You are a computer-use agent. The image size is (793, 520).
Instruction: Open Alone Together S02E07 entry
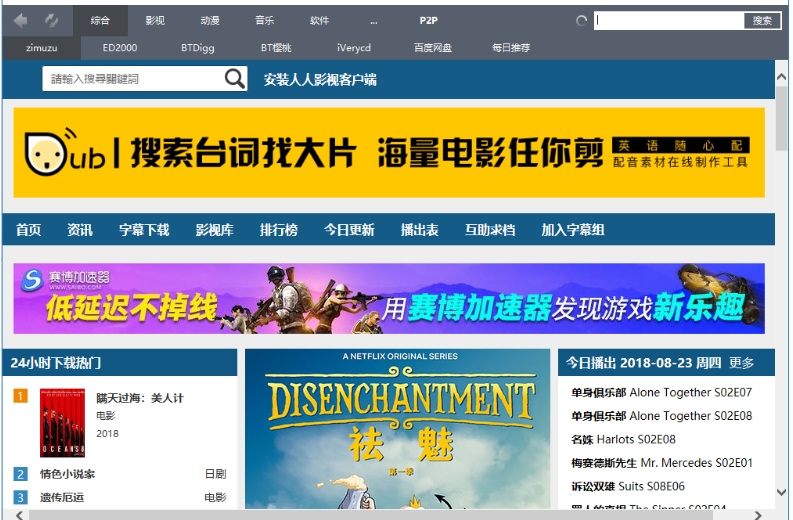coord(662,392)
